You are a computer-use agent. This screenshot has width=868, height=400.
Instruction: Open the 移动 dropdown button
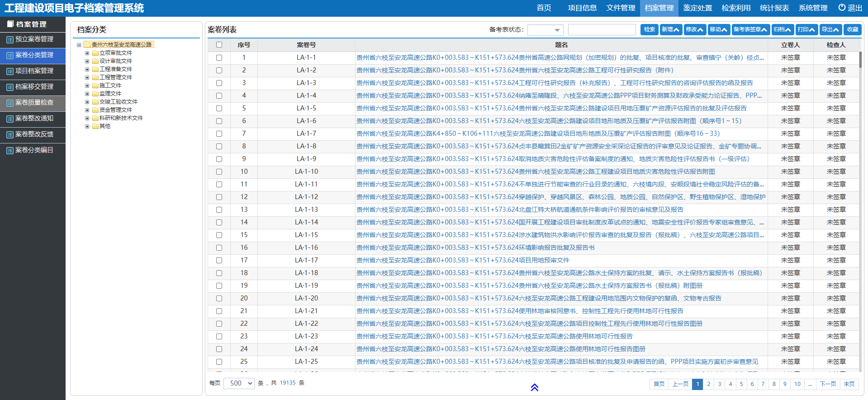719,29
